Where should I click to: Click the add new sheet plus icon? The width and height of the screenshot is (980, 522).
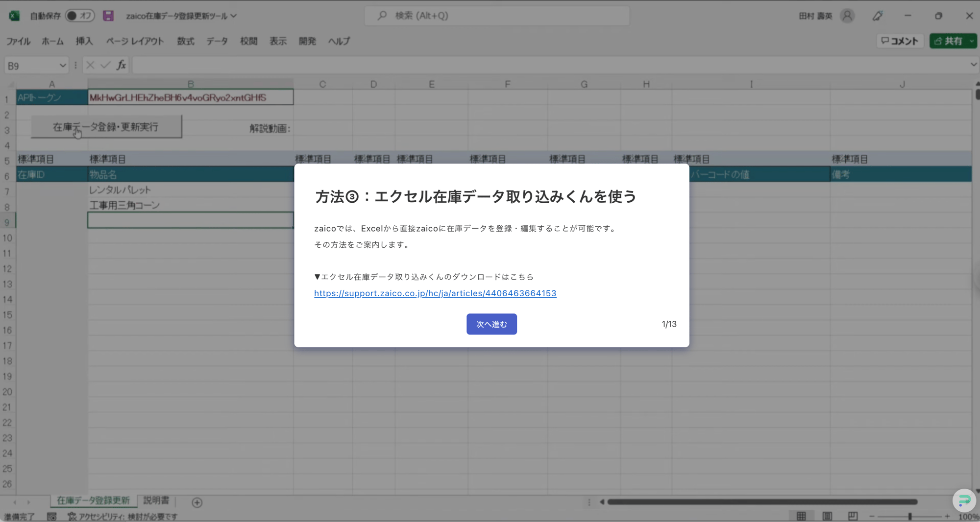[197, 502]
